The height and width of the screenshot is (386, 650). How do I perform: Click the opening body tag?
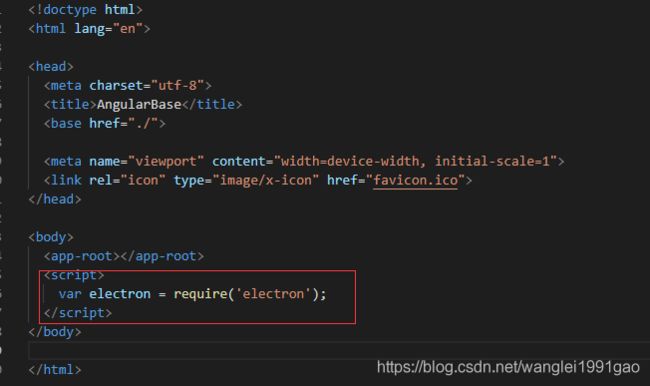[51, 237]
